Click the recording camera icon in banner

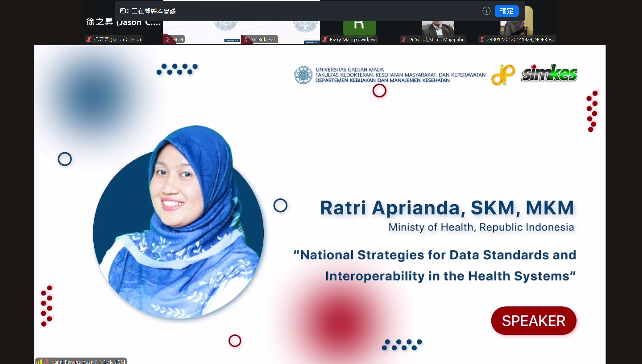point(124,11)
